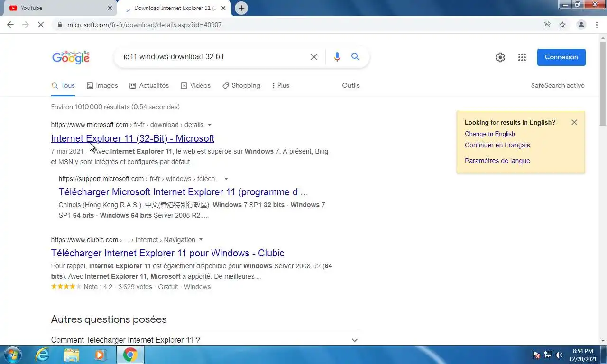Open Action Center flag in tray
This screenshot has height=364, width=607.
(537, 355)
